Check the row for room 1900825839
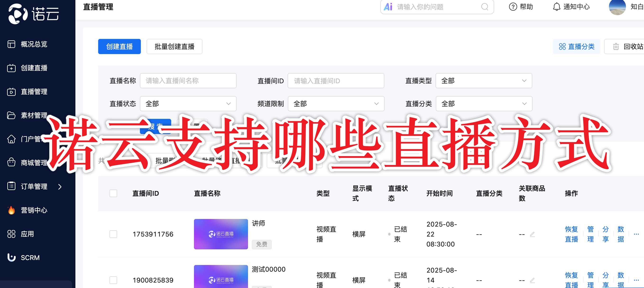 [x=113, y=280]
